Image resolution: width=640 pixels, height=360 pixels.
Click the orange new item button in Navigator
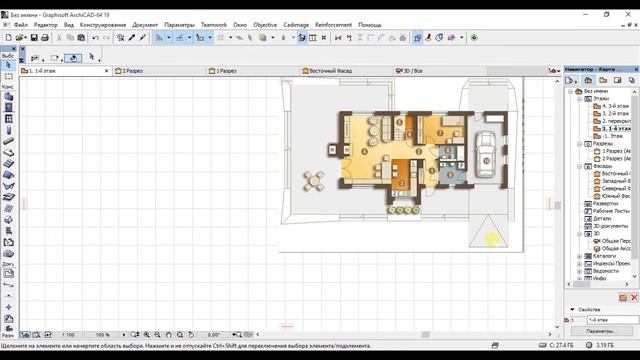click(x=623, y=298)
